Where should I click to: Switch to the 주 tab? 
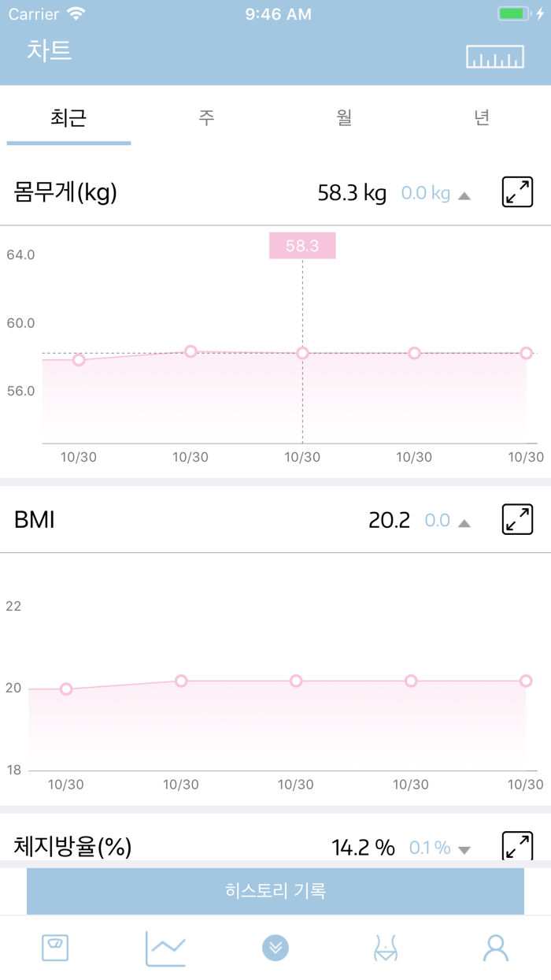pyautogui.click(x=206, y=118)
